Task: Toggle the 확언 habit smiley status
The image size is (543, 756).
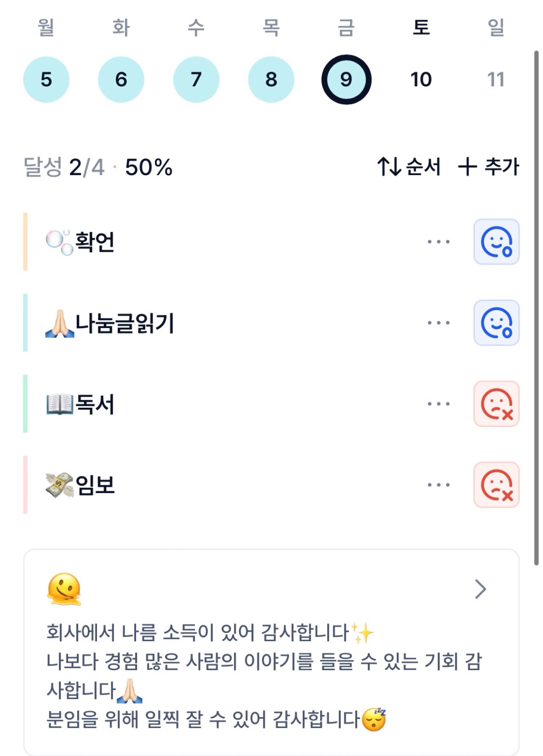Action: click(x=496, y=242)
